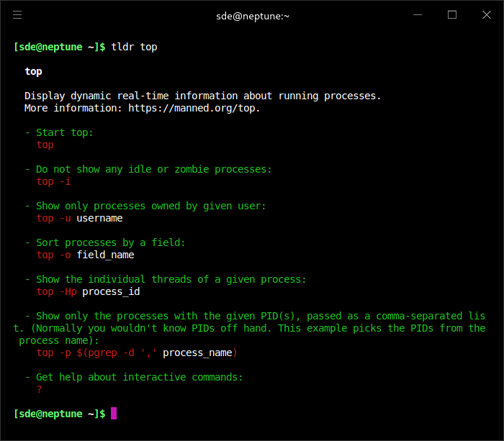Open the https://manned.org/top link
The height and width of the screenshot is (441, 504).
pyautogui.click(x=192, y=108)
